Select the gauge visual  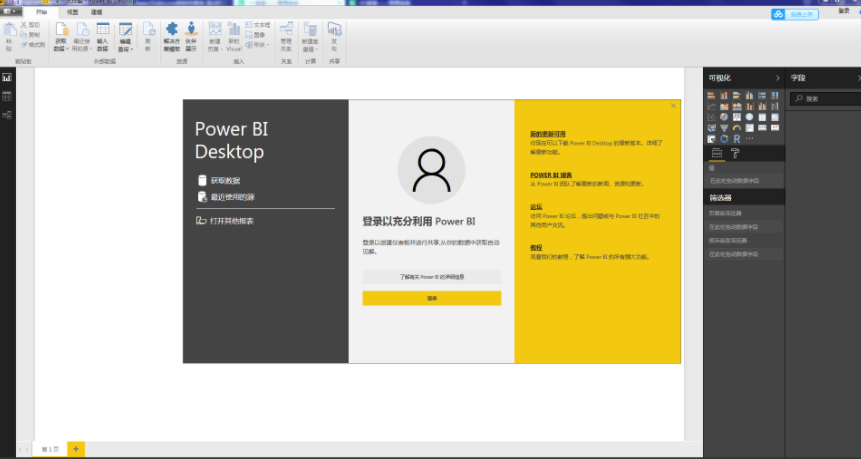[x=737, y=128]
